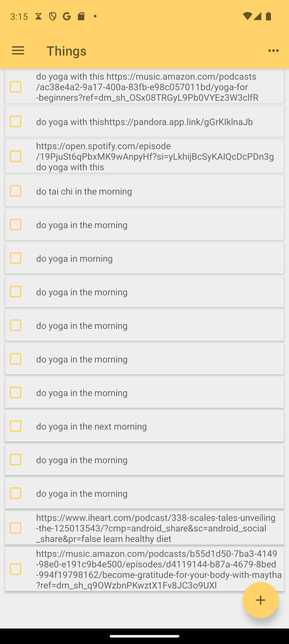Tap the Google icon in status bar
The height and width of the screenshot is (644, 289).
coord(67,16)
